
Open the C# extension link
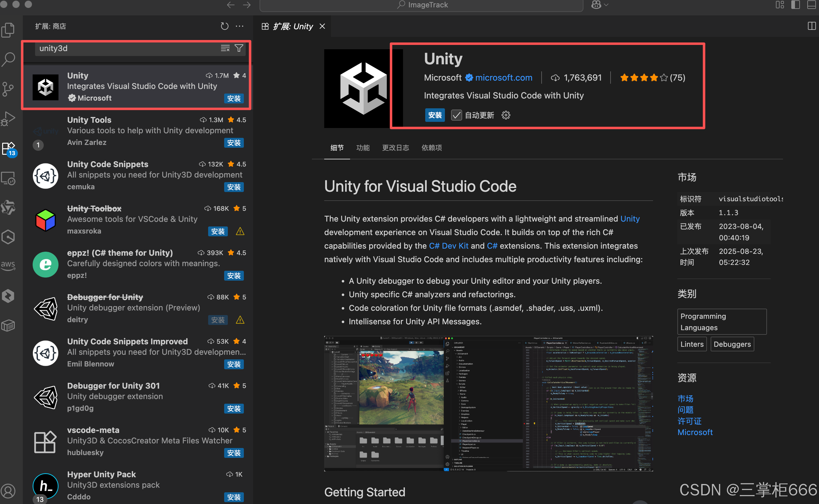pos(492,246)
